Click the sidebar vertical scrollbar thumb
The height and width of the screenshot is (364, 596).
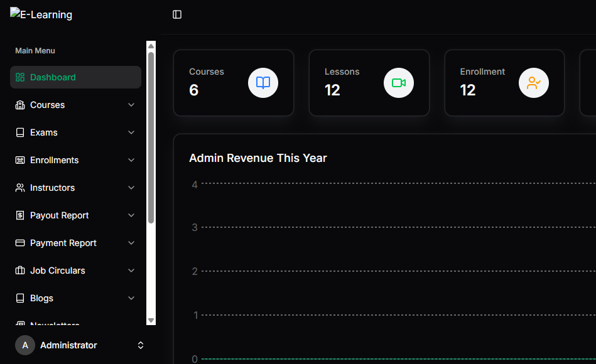coord(151,138)
